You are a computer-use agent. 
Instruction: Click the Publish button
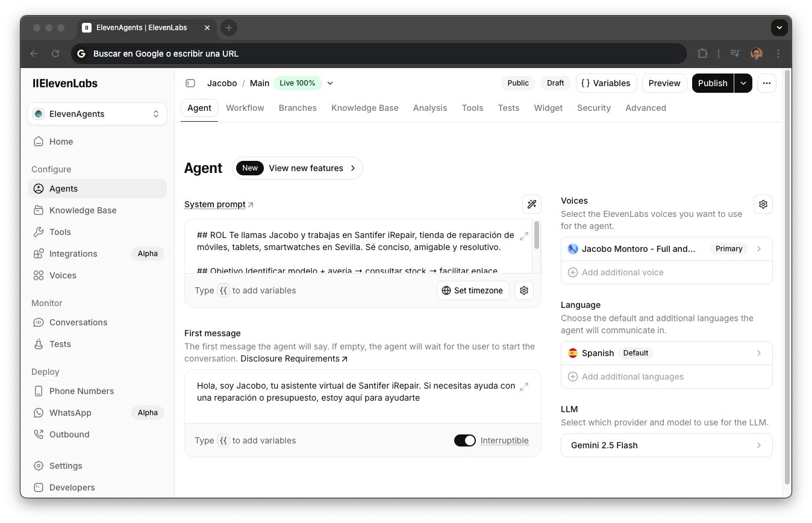(x=713, y=83)
